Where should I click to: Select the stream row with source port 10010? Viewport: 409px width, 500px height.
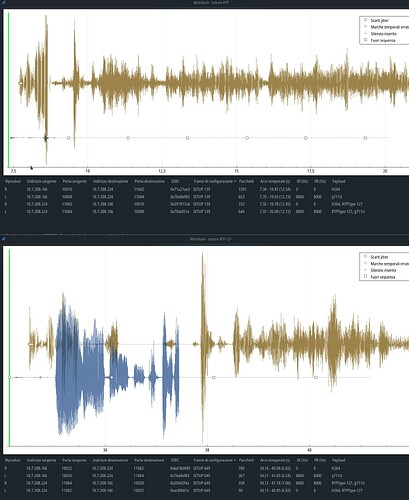click(204, 189)
